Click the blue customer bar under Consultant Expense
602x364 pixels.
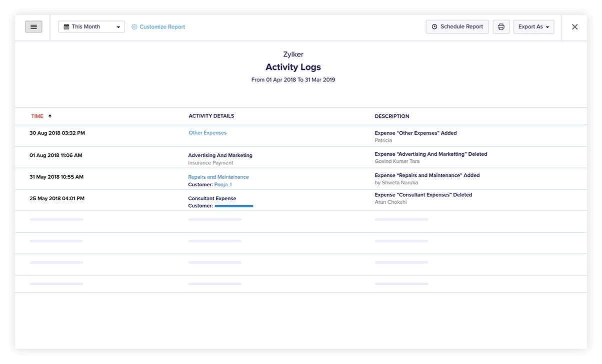(234, 206)
